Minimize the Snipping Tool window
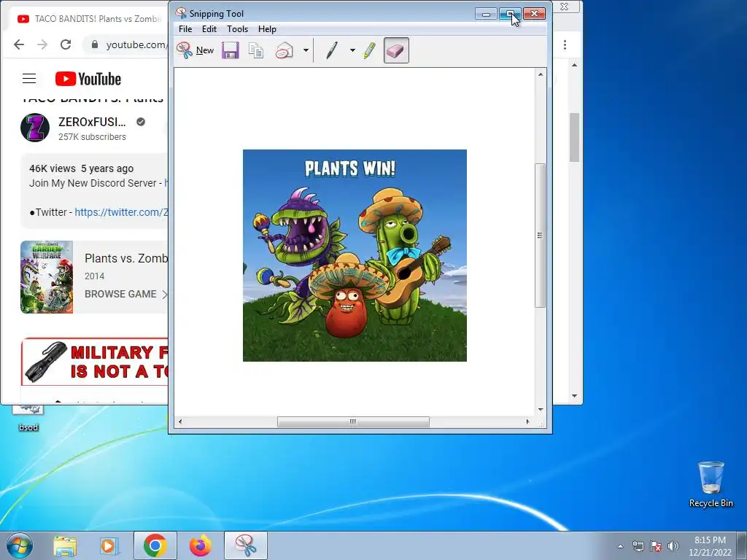 point(486,14)
